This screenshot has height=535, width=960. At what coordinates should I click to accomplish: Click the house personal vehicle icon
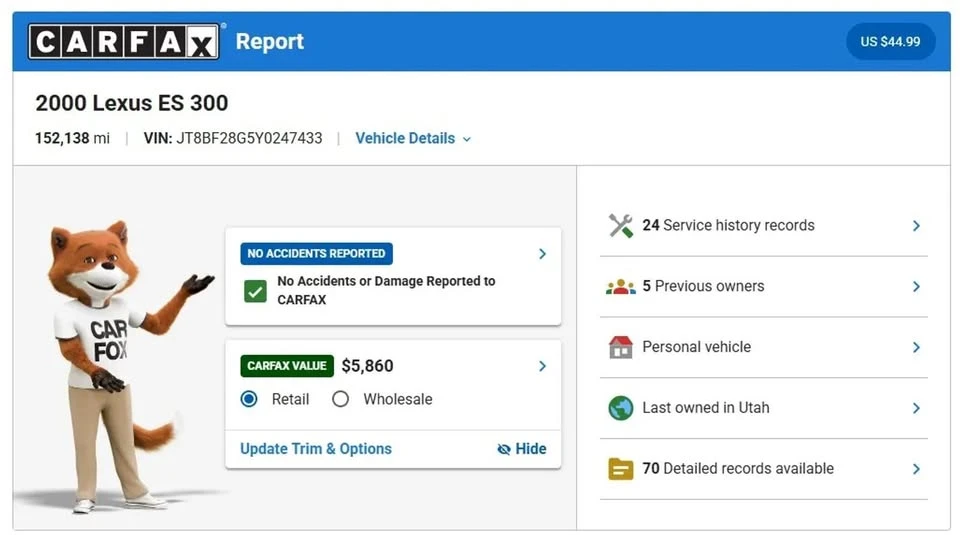pyautogui.click(x=620, y=347)
